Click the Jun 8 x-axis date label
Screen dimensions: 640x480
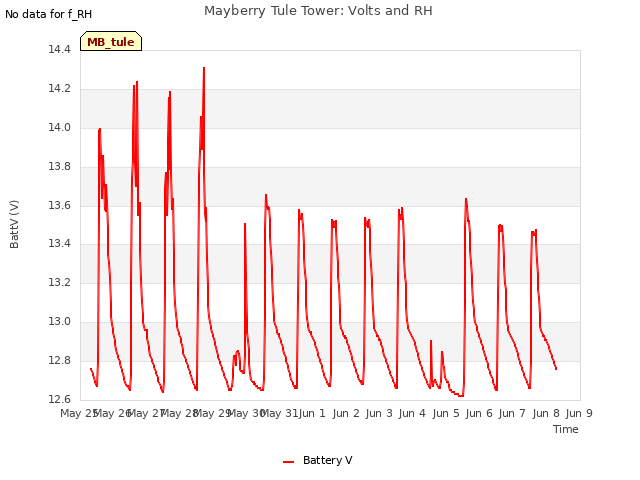click(546, 413)
